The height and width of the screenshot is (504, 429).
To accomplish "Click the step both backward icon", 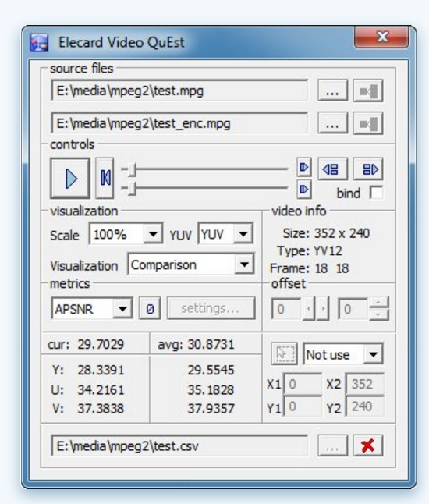I will point(332,169).
